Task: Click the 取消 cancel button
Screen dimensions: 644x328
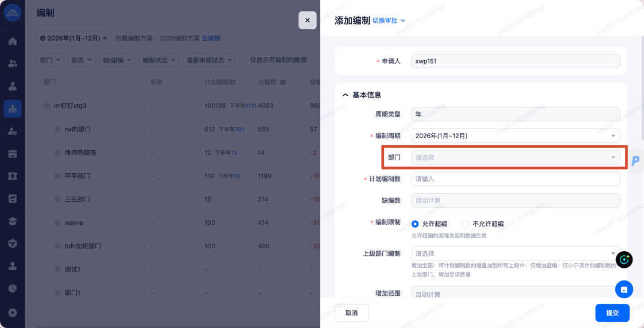Action: click(x=352, y=313)
